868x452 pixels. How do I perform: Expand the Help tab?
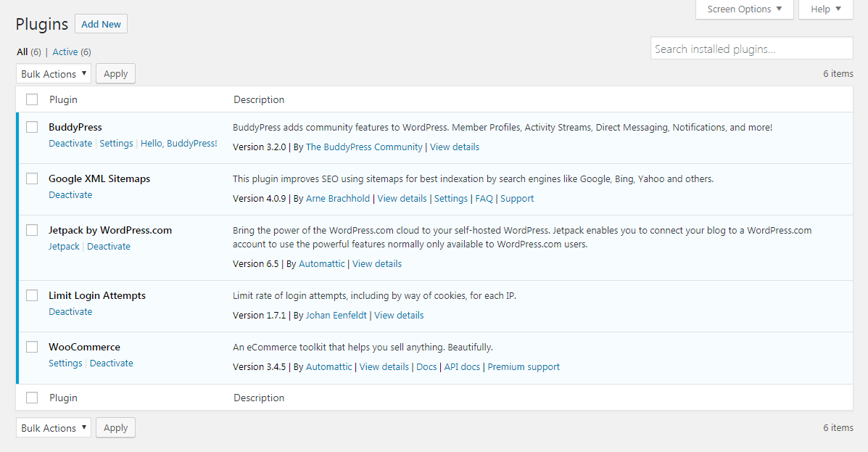point(825,9)
